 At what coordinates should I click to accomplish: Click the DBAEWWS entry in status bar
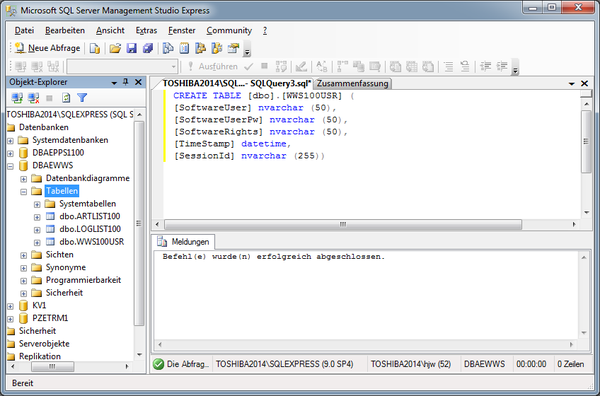coord(484,364)
